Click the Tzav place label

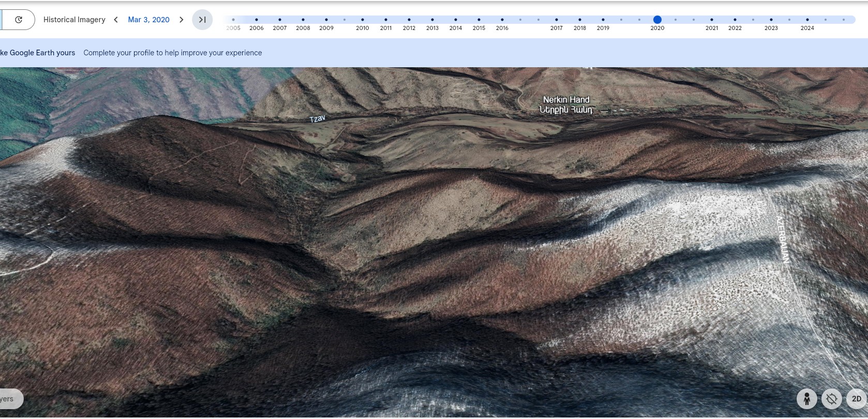317,119
